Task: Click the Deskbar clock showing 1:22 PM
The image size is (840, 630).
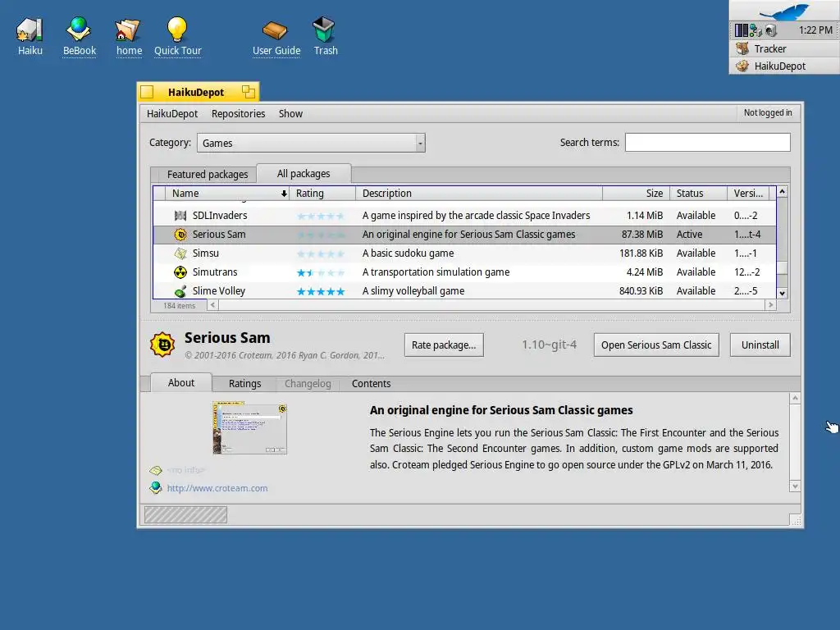Action: point(815,30)
